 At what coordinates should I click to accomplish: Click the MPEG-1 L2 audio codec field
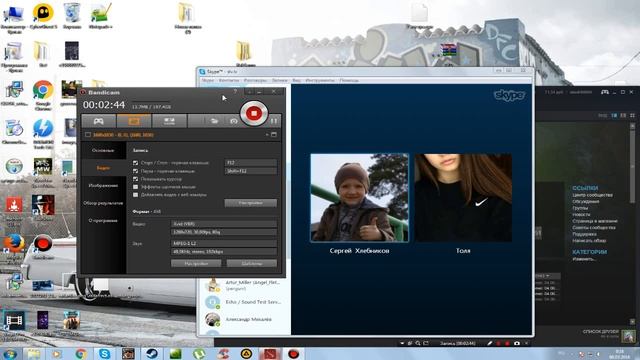pos(224,243)
